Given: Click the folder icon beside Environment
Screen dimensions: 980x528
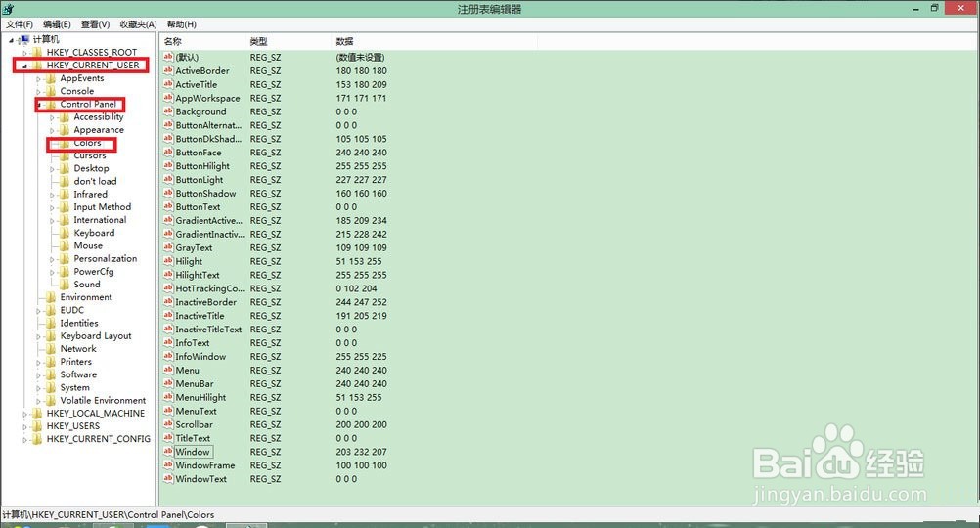Looking at the screenshot, I should (51, 297).
